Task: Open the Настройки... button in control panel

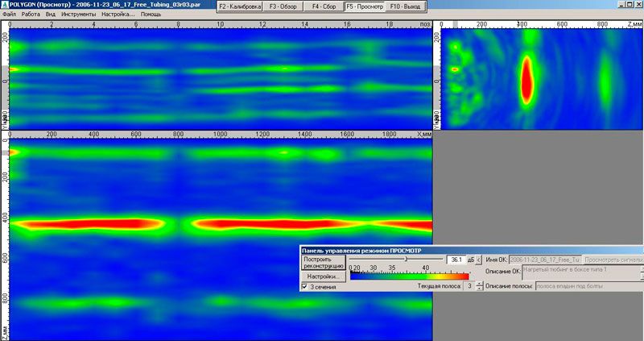Action: point(324,277)
